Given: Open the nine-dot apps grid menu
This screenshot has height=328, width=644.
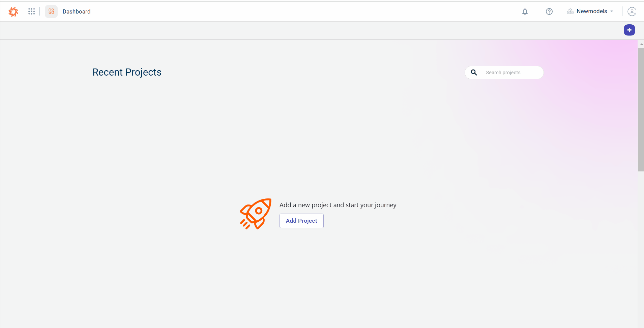Looking at the screenshot, I should point(31,11).
